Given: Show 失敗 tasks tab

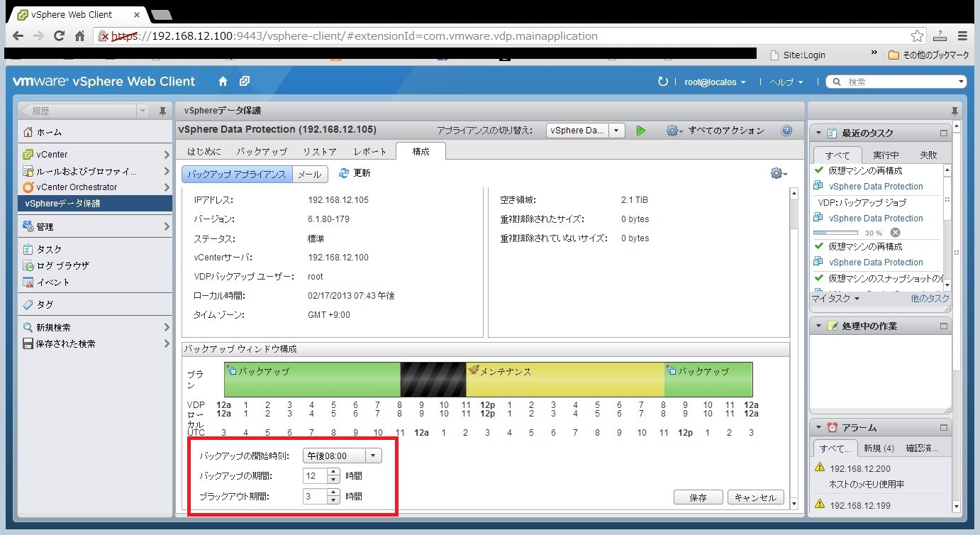Looking at the screenshot, I should pyautogui.click(x=928, y=155).
